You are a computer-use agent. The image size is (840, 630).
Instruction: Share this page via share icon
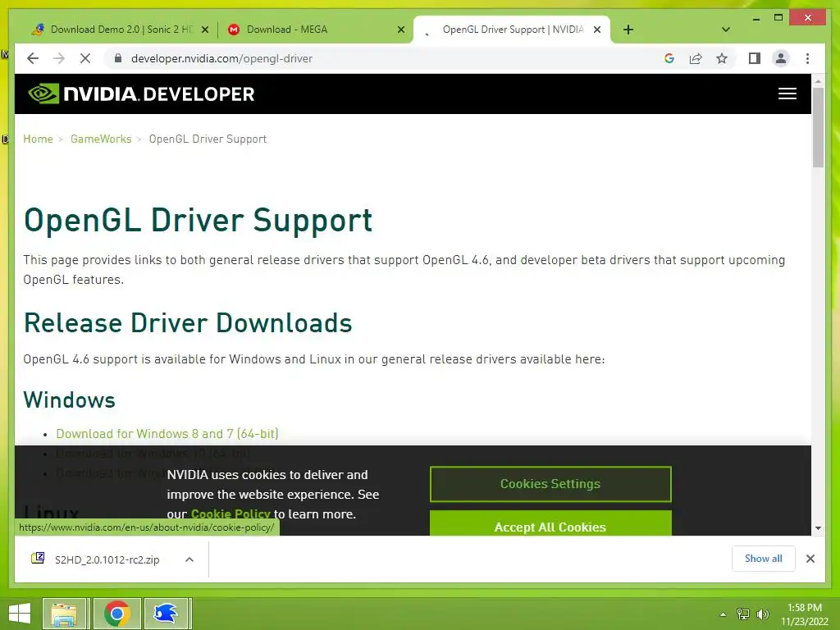[696, 58]
